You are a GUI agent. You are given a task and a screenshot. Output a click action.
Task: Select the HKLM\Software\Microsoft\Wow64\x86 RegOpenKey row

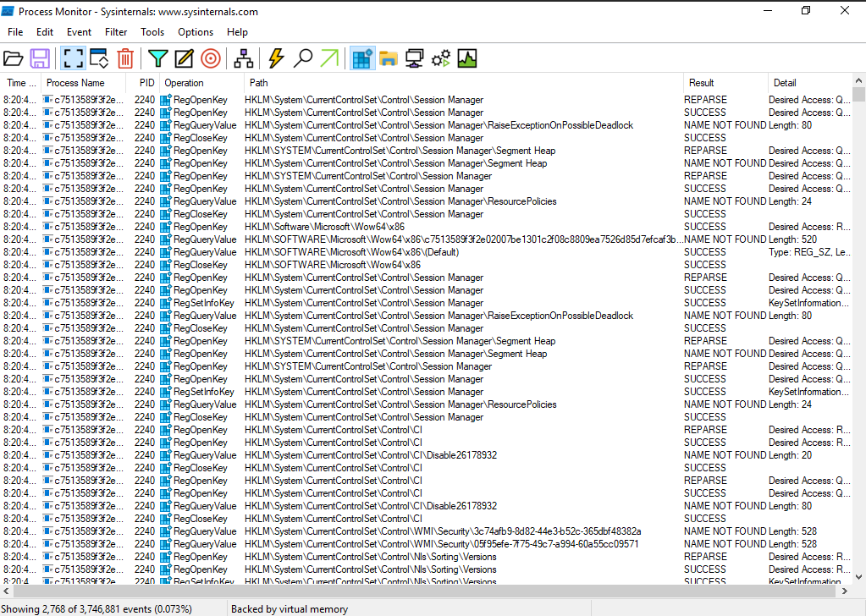427,227
